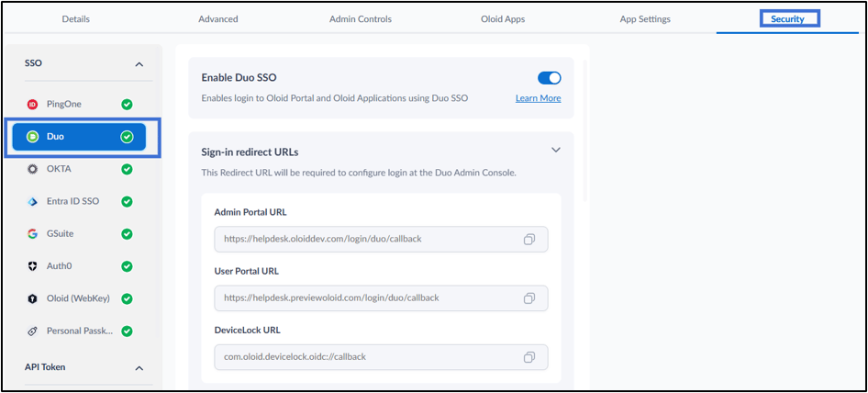Switch to the Advanced tab
This screenshot has height=393, width=868.
(218, 19)
